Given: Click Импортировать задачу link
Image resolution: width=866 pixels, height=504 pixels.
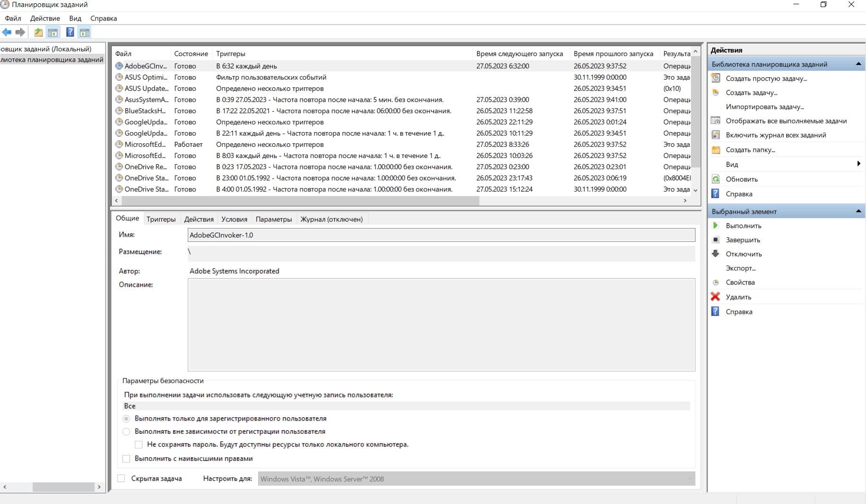Looking at the screenshot, I should tap(765, 107).
